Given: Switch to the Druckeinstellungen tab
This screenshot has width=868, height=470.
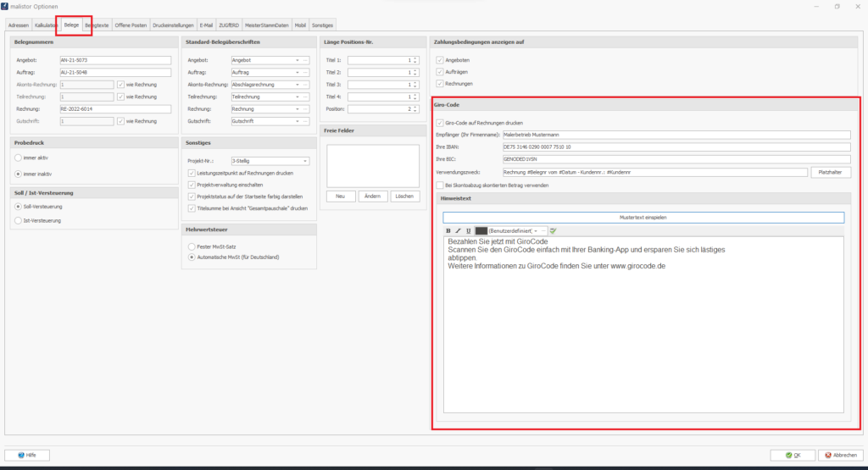Looking at the screenshot, I should tap(173, 25).
